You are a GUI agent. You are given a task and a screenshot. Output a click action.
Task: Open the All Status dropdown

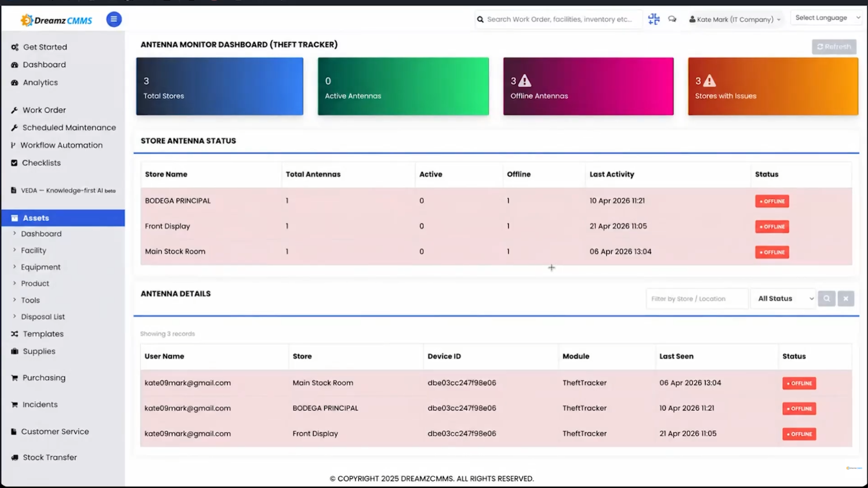pyautogui.click(x=784, y=298)
